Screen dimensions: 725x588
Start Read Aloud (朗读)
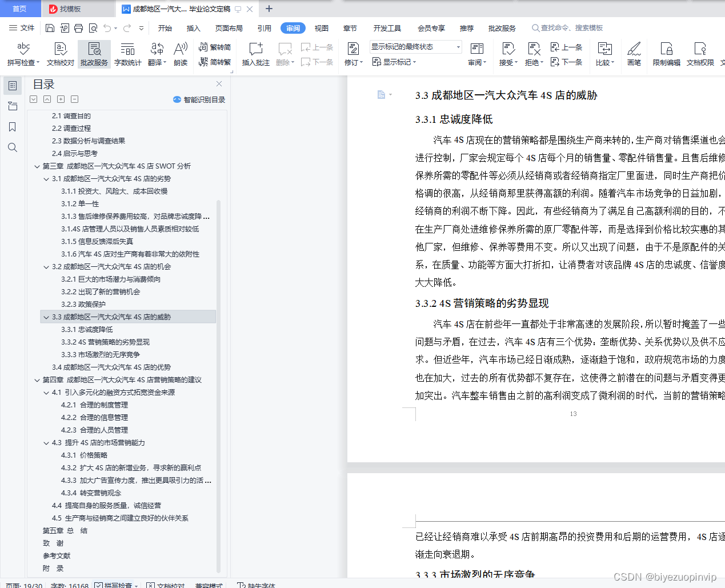click(x=181, y=54)
